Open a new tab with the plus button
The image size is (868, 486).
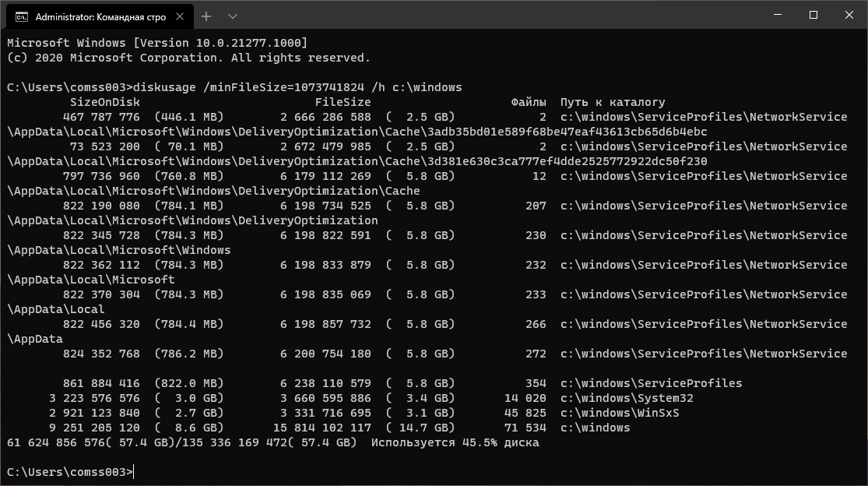tap(206, 16)
